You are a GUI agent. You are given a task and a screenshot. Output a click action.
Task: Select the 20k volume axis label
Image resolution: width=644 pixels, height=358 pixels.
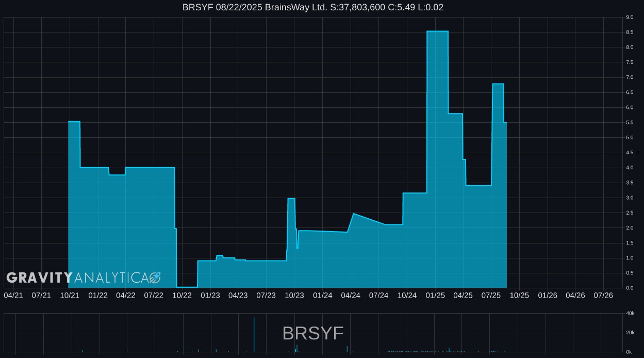[629, 333]
